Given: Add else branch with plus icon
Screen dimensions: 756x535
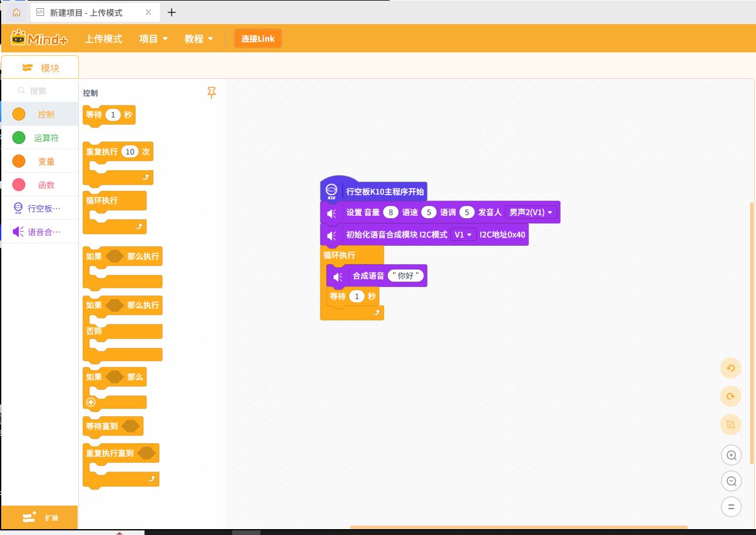Looking at the screenshot, I should (x=91, y=403).
